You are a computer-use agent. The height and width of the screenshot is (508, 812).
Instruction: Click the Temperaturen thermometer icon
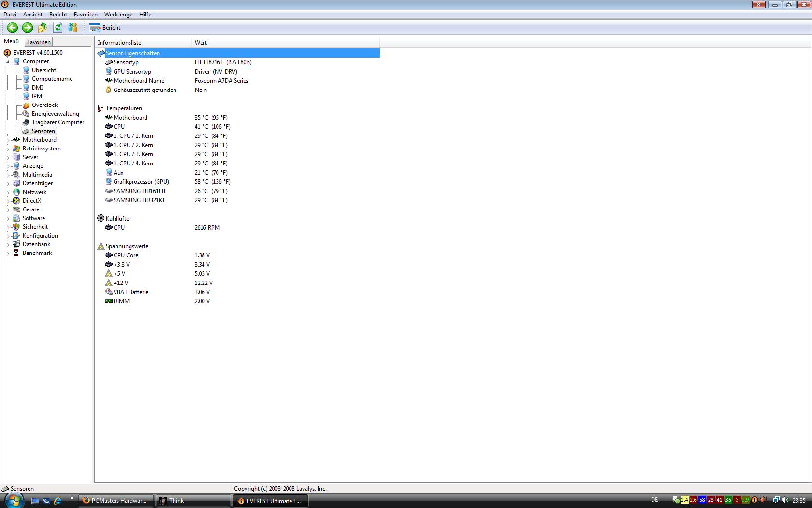click(101, 108)
